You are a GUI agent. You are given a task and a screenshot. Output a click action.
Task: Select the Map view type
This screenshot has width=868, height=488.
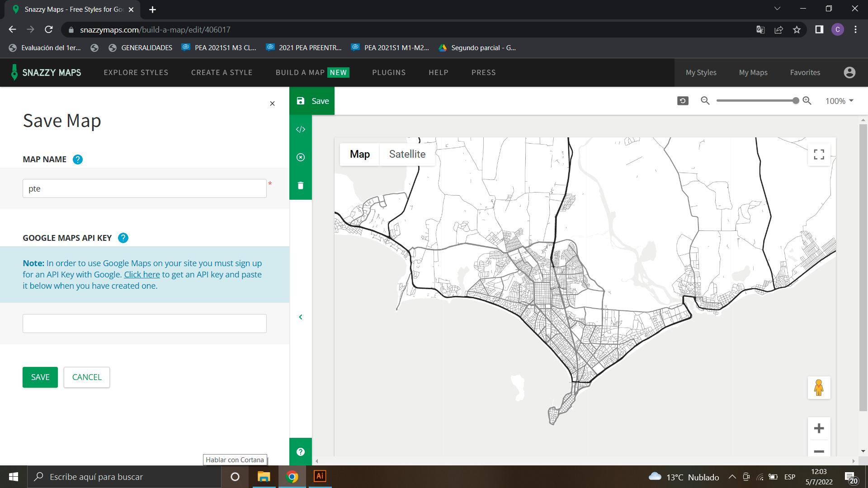[359, 154]
